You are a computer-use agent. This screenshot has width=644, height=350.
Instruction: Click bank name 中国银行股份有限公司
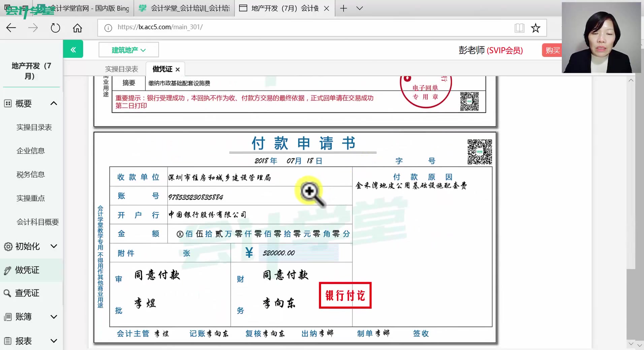tap(207, 214)
